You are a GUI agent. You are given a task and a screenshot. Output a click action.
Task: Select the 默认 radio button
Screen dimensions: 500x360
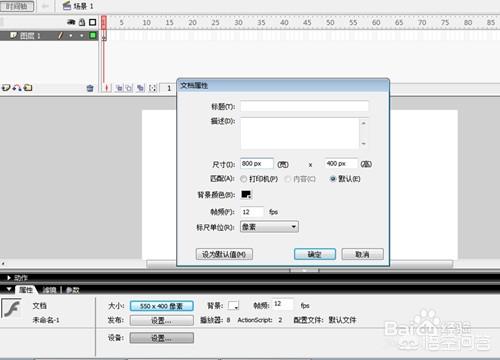coord(332,179)
